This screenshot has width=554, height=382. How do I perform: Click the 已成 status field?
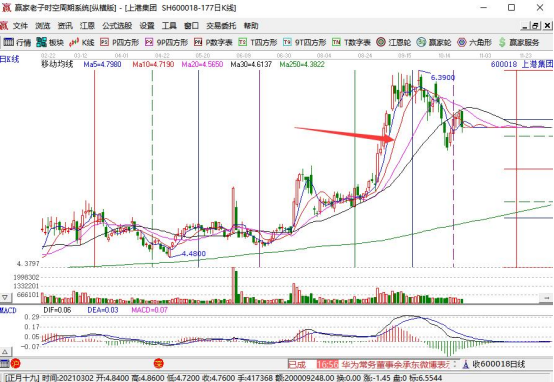click(x=296, y=364)
